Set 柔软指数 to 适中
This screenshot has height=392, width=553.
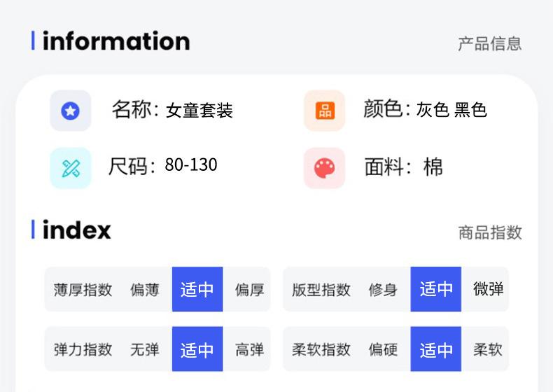436,349
